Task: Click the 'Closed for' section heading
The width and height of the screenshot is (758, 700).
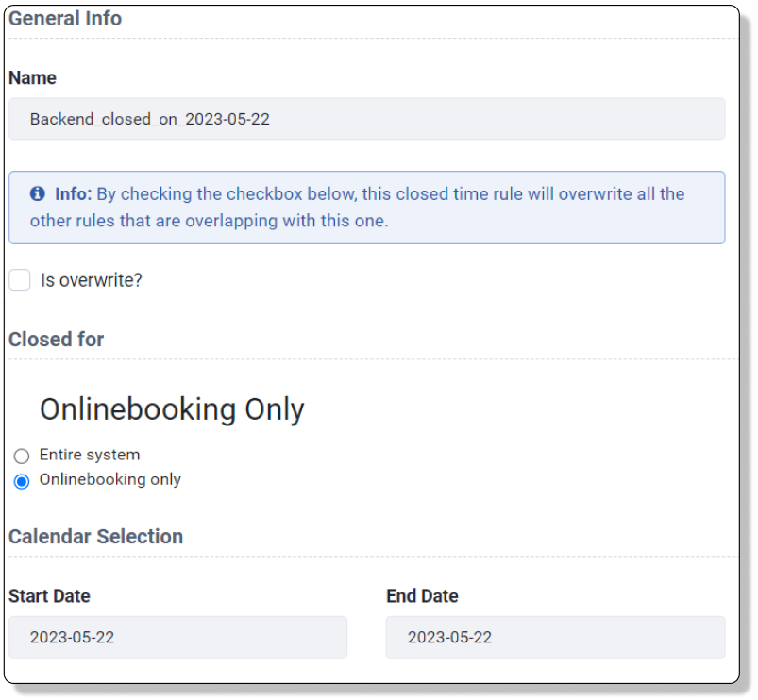Action: click(x=56, y=339)
